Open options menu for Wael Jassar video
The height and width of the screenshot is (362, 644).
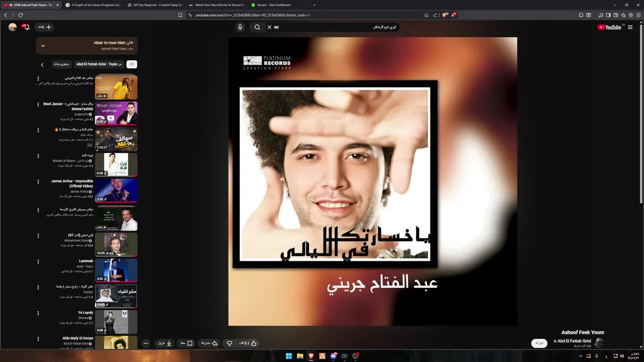tap(38, 105)
